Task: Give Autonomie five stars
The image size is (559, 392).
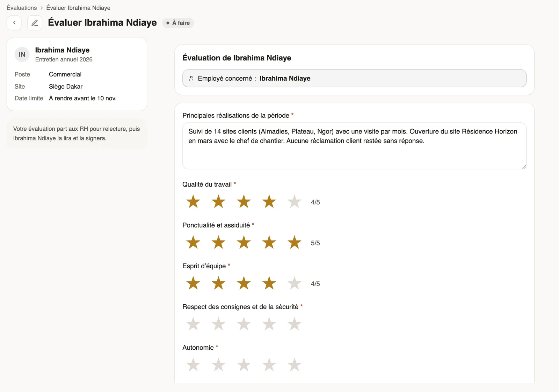Action: (x=295, y=365)
